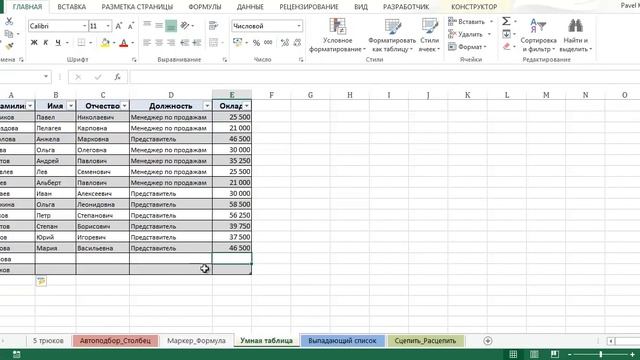This screenshot has height=360, width=640.
Task: Toggle Bold (Ж) formatting
Action: click(34, 42)
